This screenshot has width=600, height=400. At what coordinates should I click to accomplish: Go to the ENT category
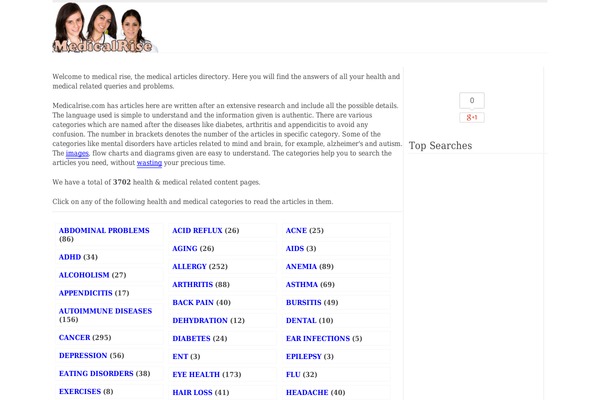(180, 357)
